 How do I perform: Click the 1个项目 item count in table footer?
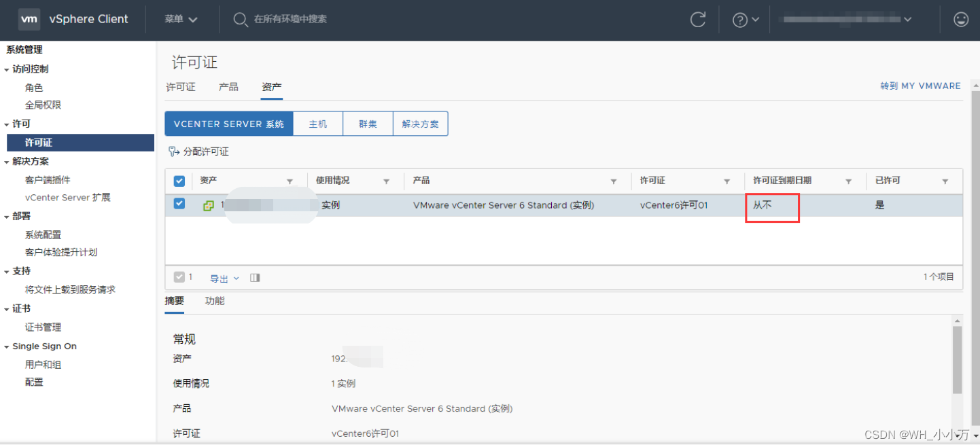click(939, 276)
